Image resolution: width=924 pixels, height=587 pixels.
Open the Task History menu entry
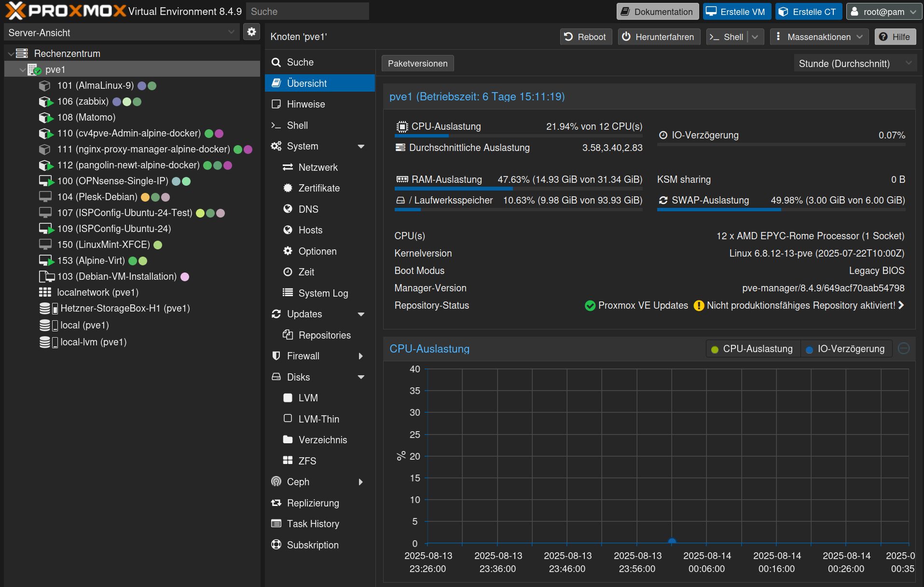[x=320, y=524]
